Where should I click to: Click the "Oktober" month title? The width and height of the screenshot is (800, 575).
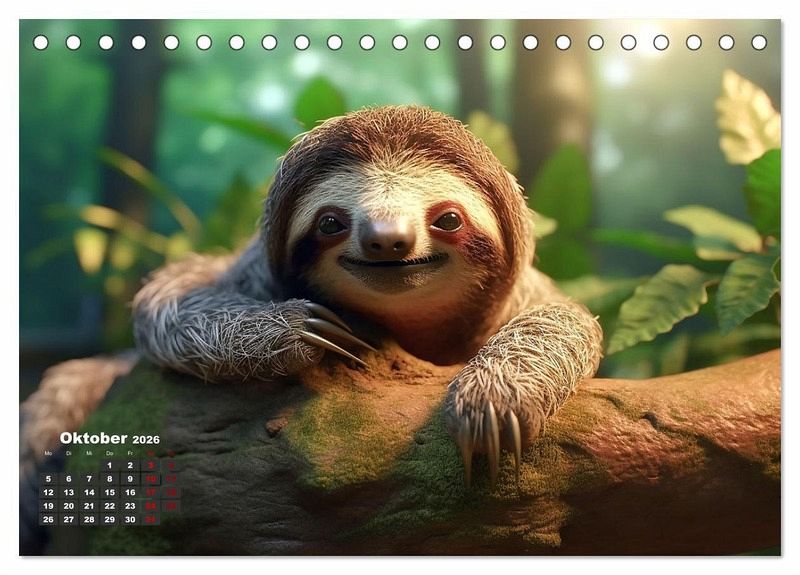coord(93,438)
